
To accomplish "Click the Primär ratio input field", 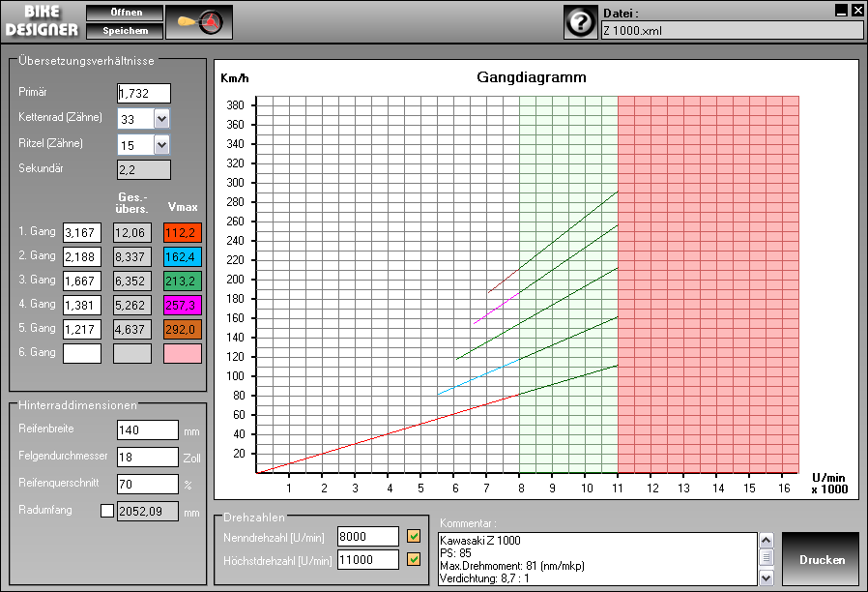I will [143, 93].
